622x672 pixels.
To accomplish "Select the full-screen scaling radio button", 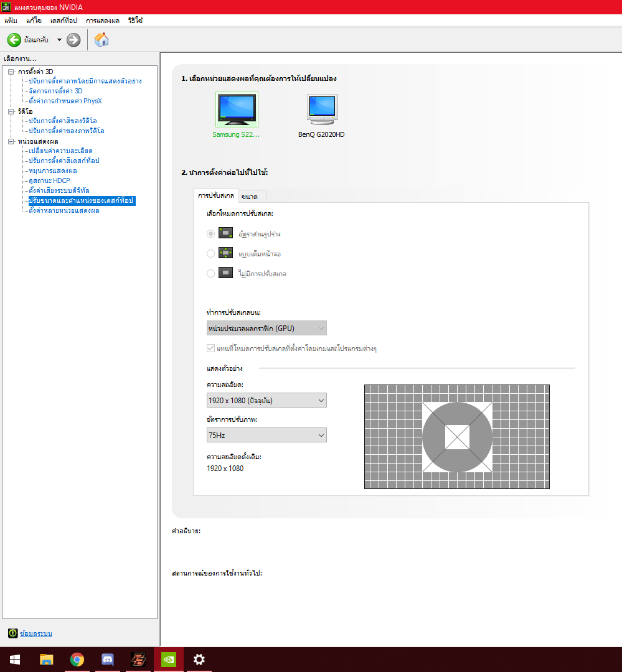I will 211,253.
